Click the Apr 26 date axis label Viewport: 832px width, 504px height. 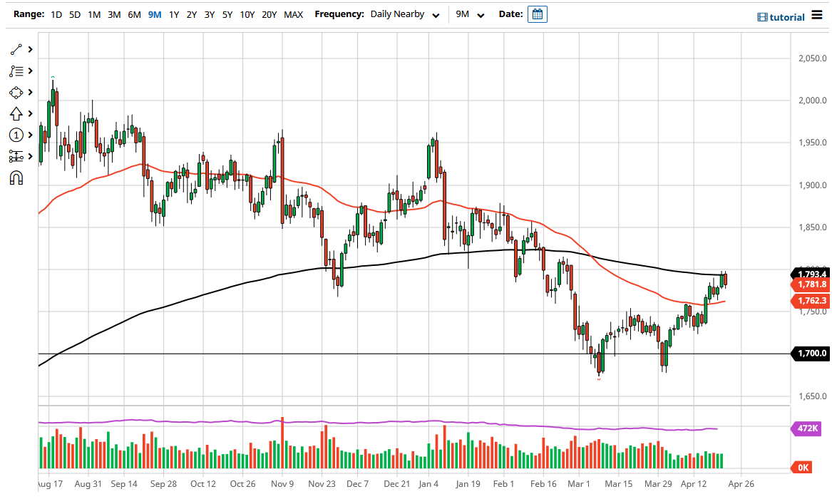(x=741, y=484)
